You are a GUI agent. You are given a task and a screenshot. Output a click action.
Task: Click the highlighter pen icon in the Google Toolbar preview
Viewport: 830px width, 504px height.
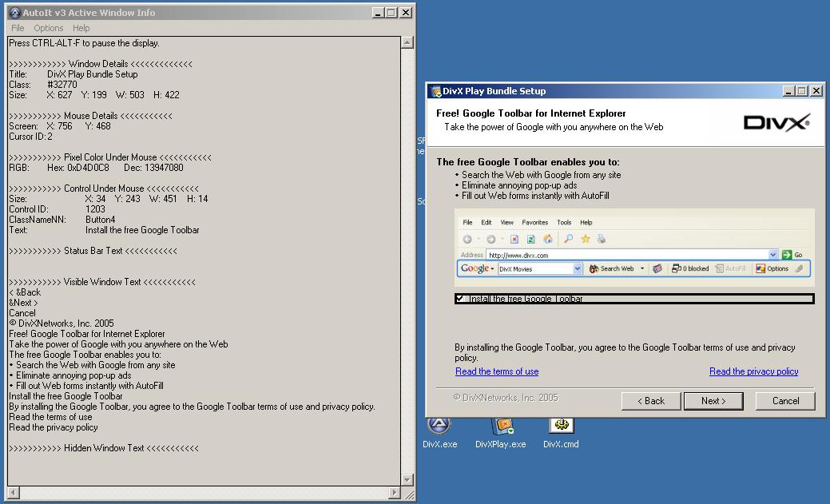click(x=800, y=269)
